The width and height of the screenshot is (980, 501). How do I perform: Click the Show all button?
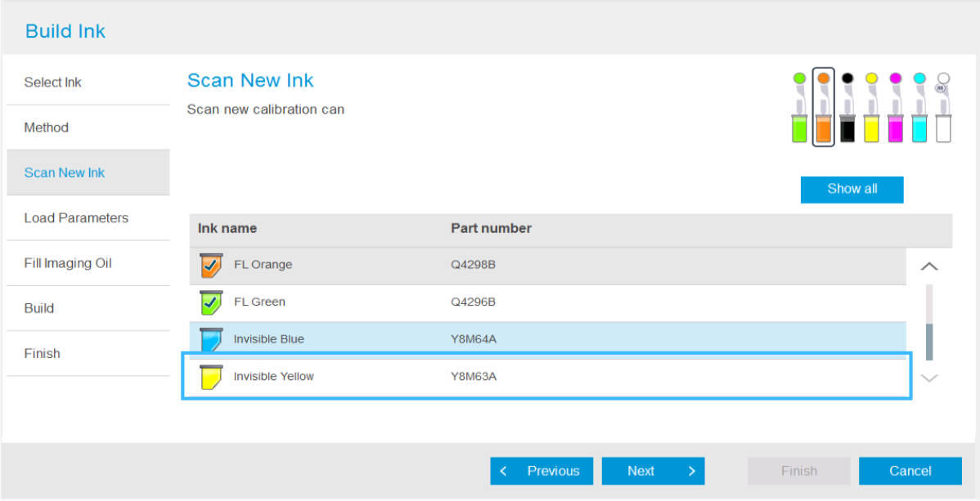tap(852, 190)
